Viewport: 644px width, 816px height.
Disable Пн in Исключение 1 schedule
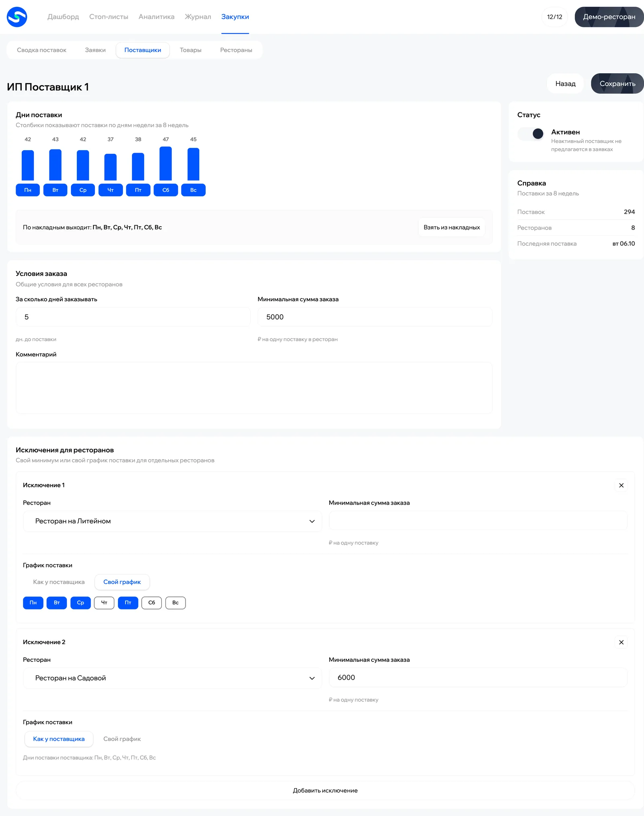pos(33,603)
